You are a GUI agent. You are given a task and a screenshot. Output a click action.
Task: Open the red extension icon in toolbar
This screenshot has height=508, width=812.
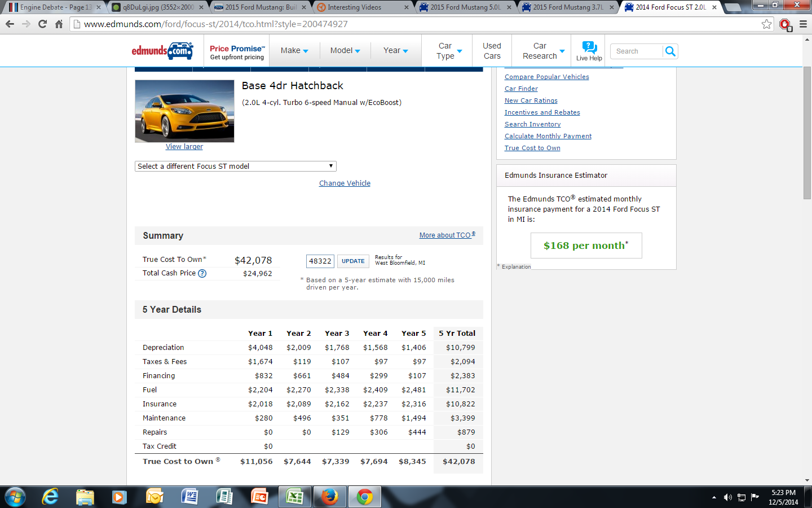[785, 24]
